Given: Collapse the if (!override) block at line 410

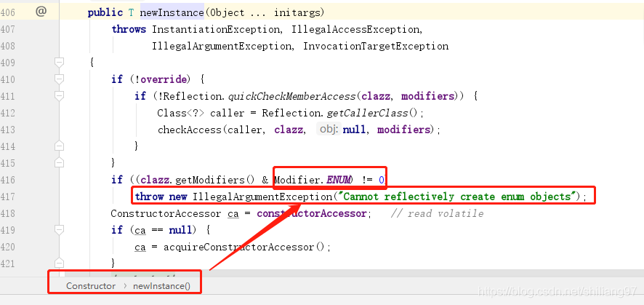Looking at the screenshot, I should [60, 79].
